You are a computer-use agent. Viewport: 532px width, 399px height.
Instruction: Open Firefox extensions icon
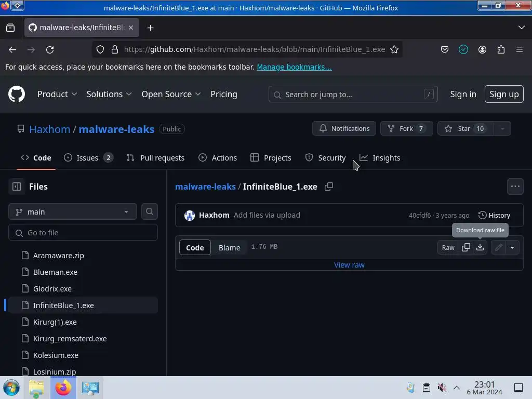[x=501, y=49]
